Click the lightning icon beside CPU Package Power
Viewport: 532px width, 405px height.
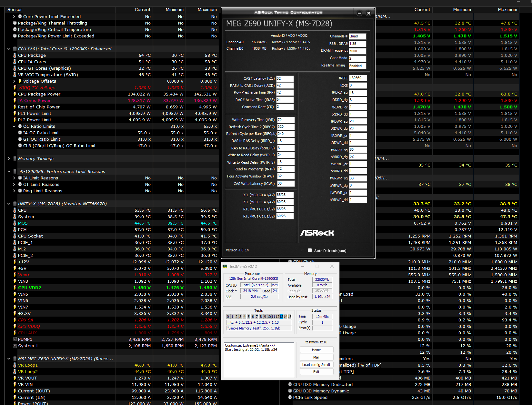(x=15, y=94)
